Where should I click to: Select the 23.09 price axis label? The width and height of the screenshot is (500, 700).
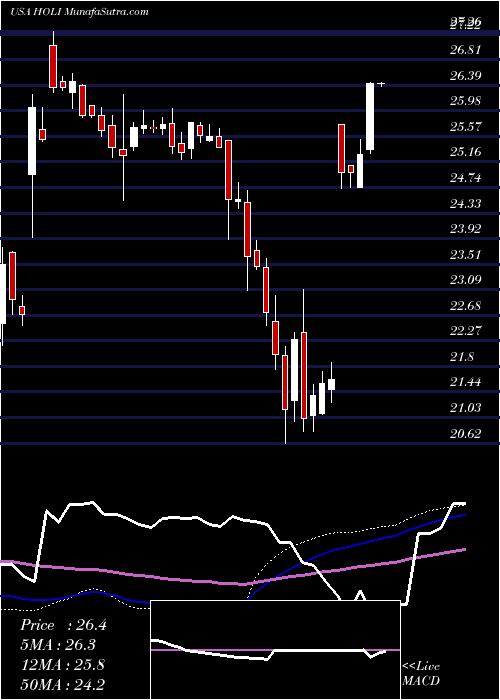pyautogui.click(x=466, y=280)
